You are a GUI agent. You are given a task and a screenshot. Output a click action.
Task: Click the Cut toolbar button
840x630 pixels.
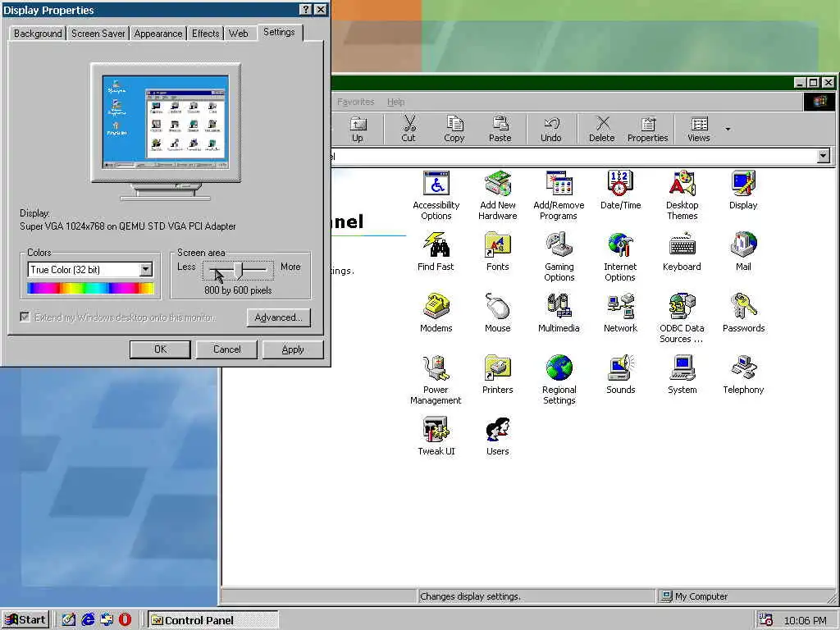pos(409,129)
